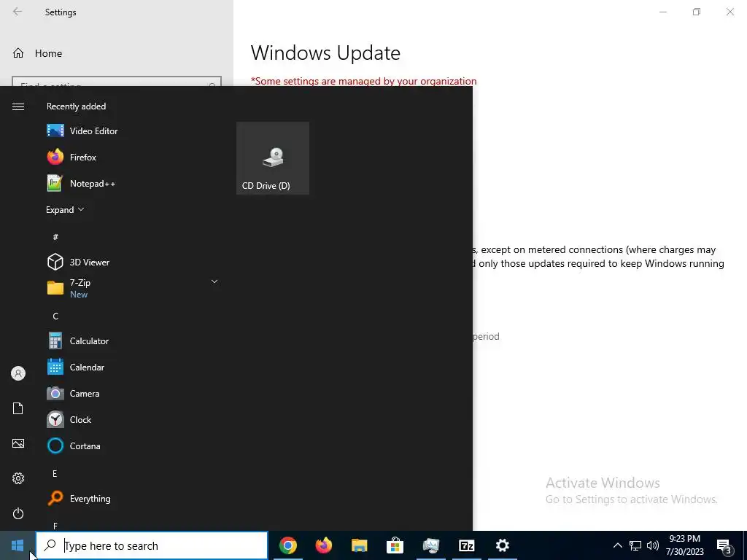
Task: Expand the 7-Zip folder chevron
Action: [214, 282]
